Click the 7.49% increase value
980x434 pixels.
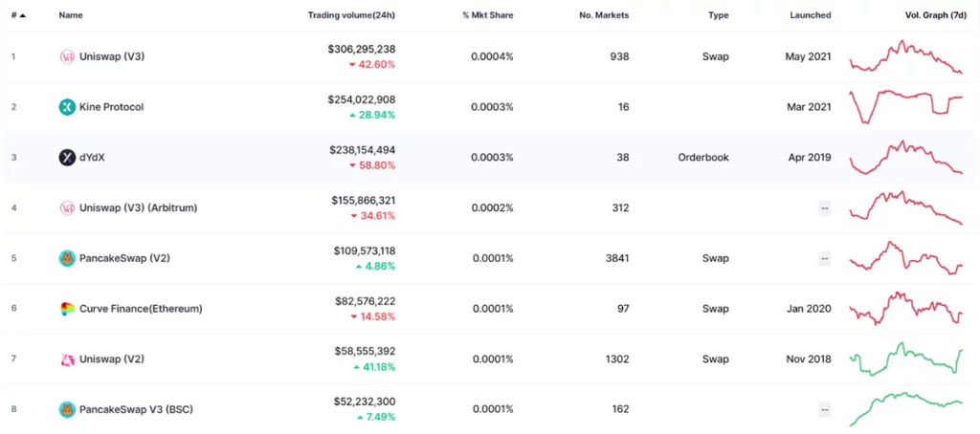[375, 417]
